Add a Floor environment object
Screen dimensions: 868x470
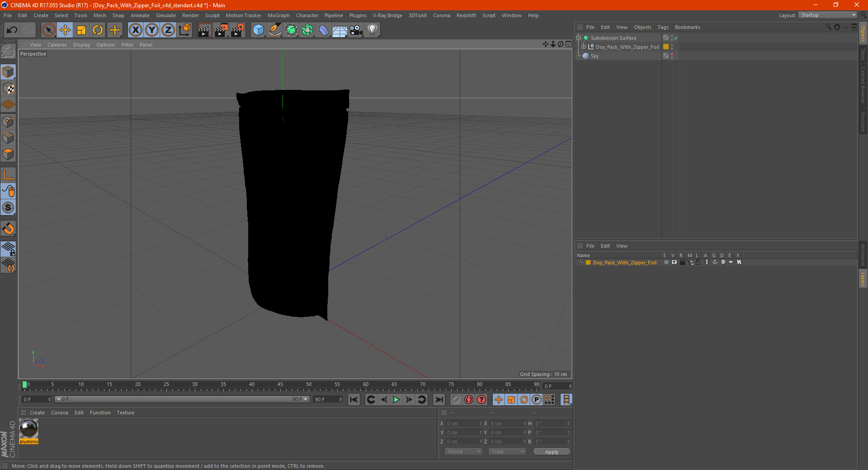click(340, 30)
